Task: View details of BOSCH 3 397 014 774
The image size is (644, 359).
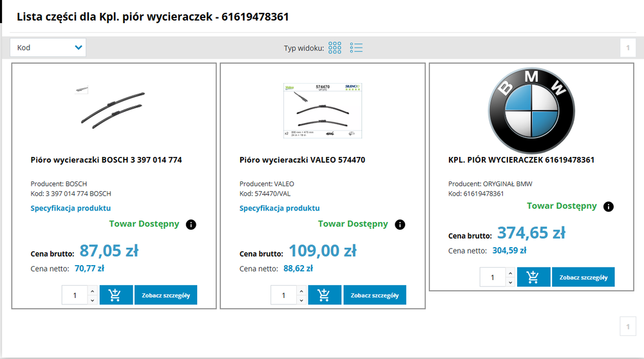Action: (166, 295)
